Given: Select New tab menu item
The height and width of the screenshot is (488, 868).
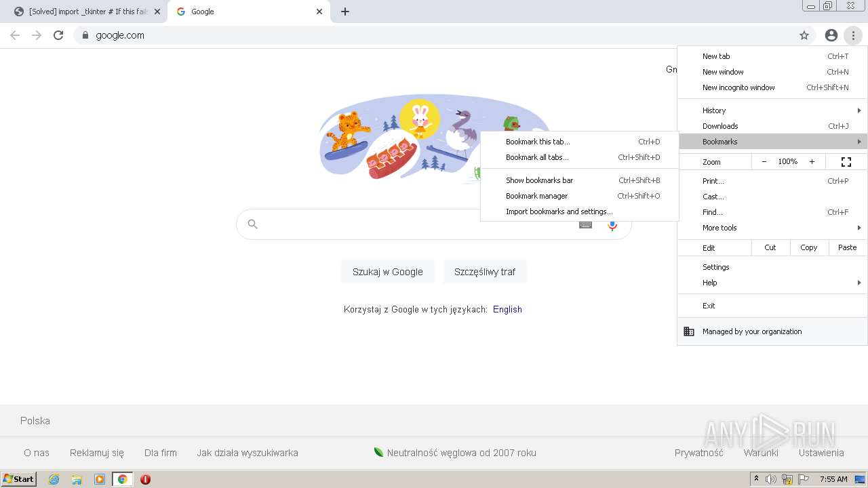Looking at the screenshot, I should (x=772, y=56).
